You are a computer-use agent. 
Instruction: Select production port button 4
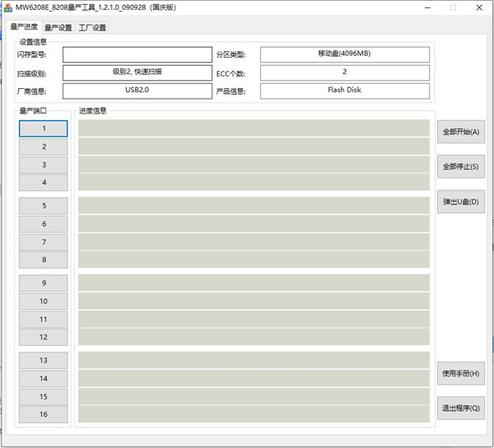(x=44, y=183)
